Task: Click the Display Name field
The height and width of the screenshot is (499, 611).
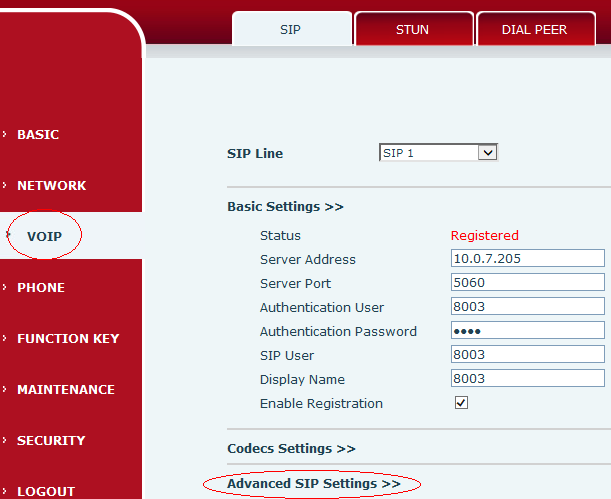Action: (528, 379)
